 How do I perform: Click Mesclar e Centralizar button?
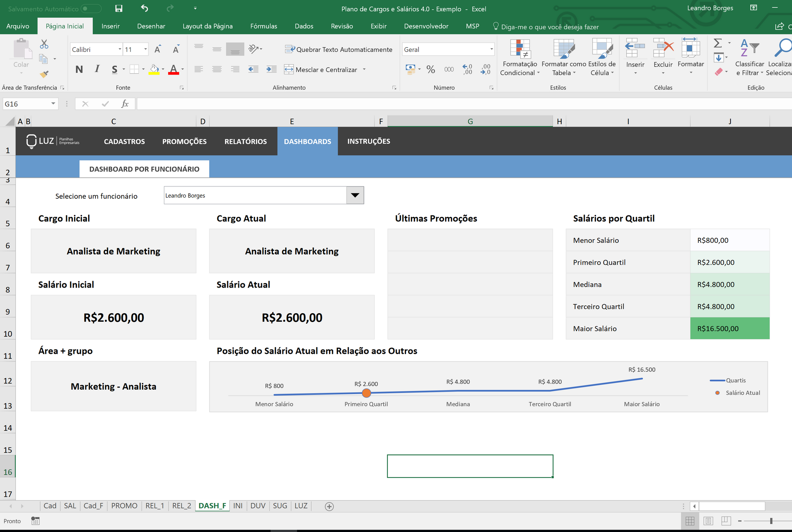click(x=321, y=70)
